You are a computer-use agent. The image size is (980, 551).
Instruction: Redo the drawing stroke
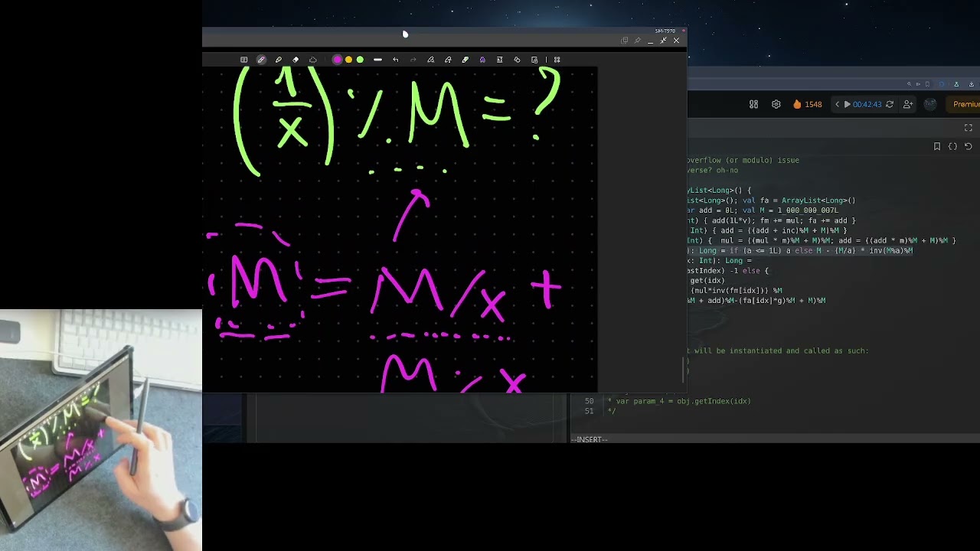tap(413, 60)
